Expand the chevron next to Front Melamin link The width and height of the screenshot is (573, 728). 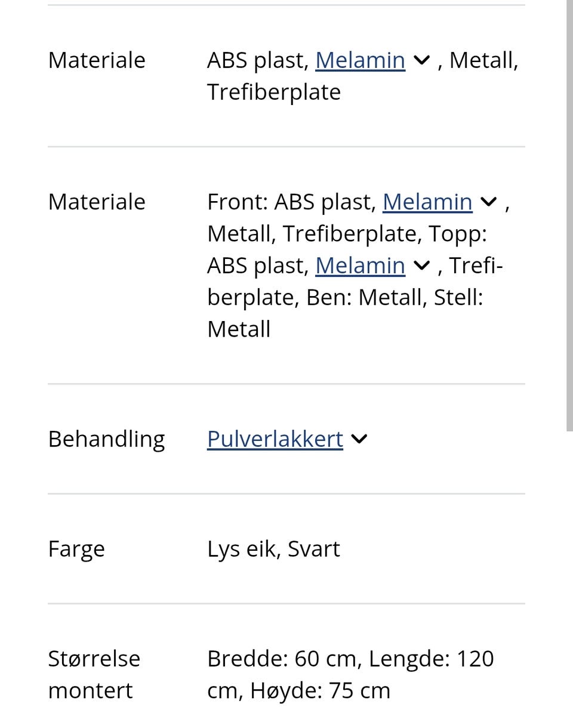pos(488,202)
